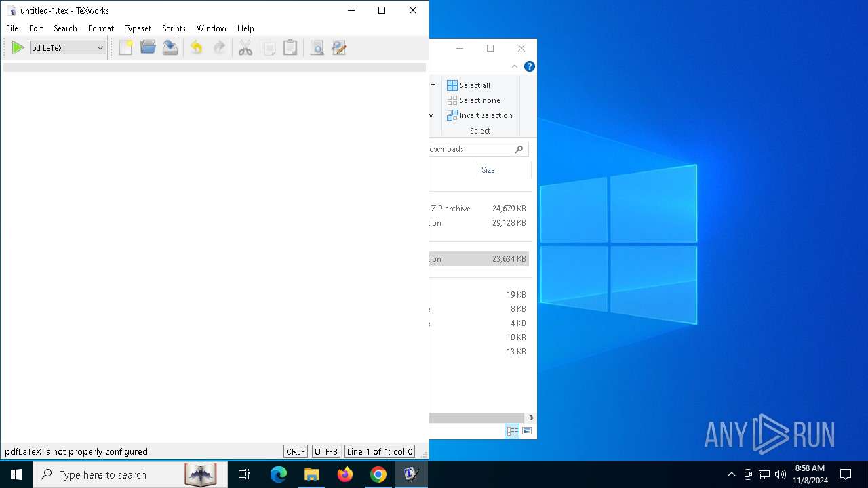Open the notification center
The width and height of the screenshot is (868, 488).
(x=846, y=474)
